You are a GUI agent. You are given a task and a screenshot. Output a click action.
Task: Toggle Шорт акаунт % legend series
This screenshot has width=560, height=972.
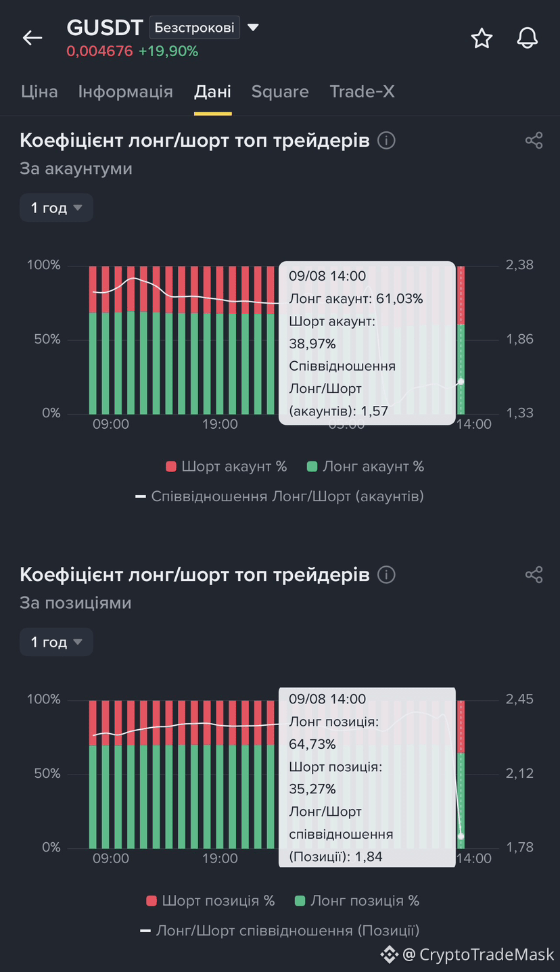226,466
